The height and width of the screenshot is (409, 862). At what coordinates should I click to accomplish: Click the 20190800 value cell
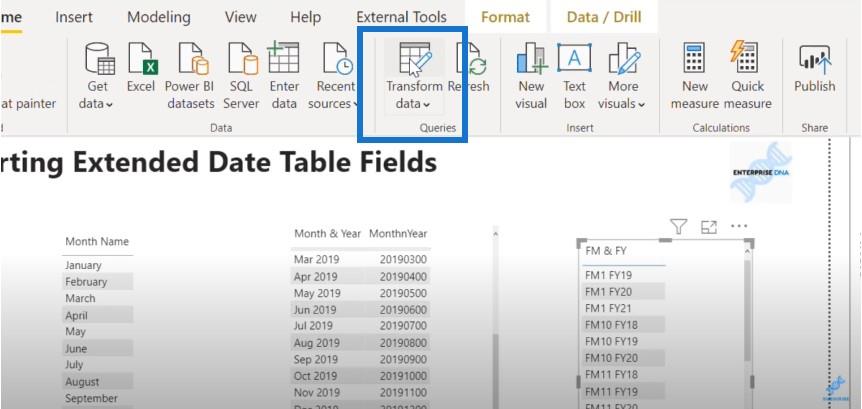402,342
